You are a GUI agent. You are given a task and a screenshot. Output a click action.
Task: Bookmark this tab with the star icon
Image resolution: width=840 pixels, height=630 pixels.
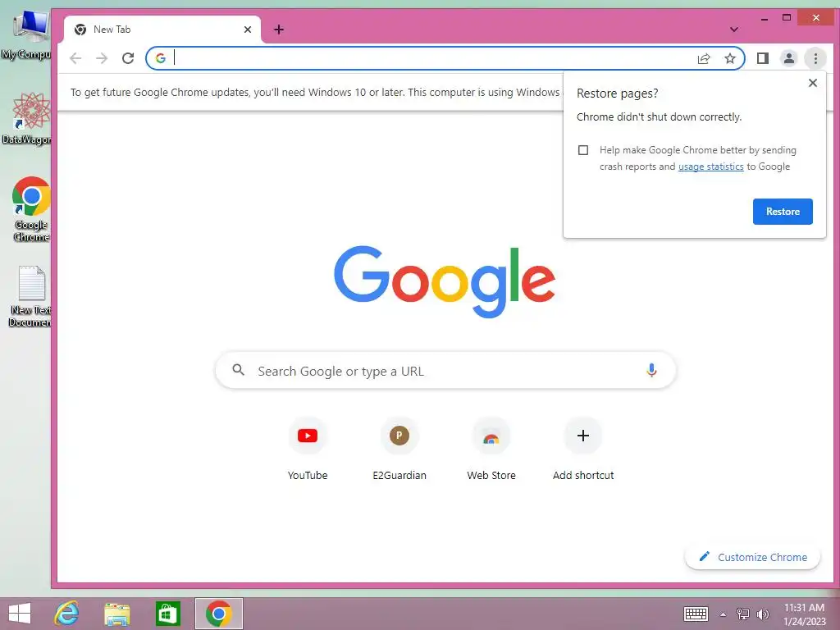point(729,58)
